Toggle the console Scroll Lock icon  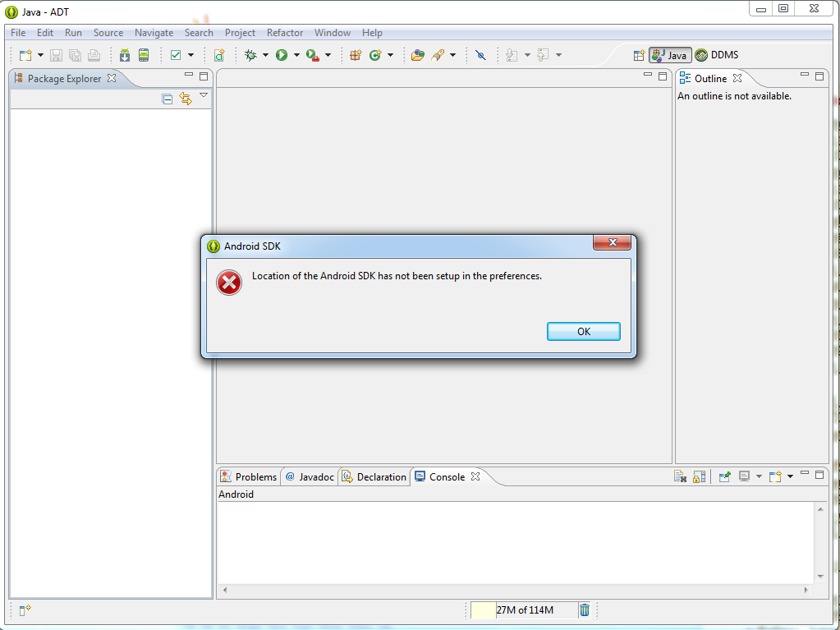pyautogui.click(x=699, y=476)
